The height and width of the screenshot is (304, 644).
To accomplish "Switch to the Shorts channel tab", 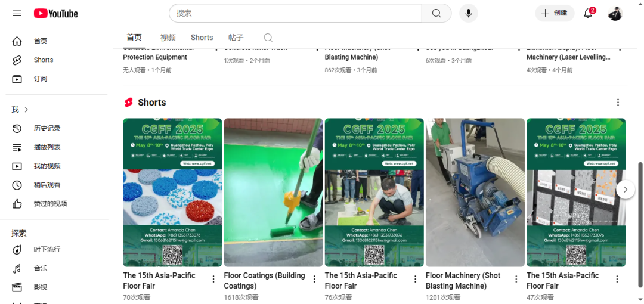I will (x=202, y=38).
